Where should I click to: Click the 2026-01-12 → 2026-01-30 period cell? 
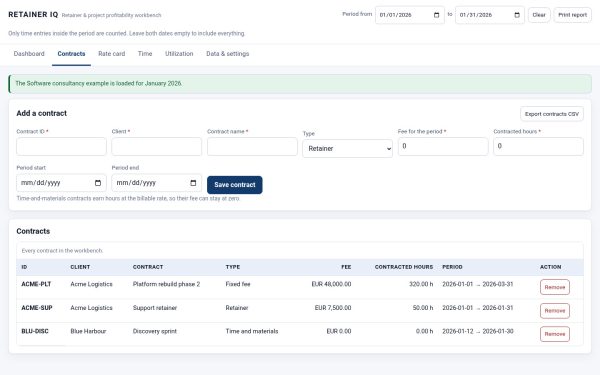click(478, 331)
